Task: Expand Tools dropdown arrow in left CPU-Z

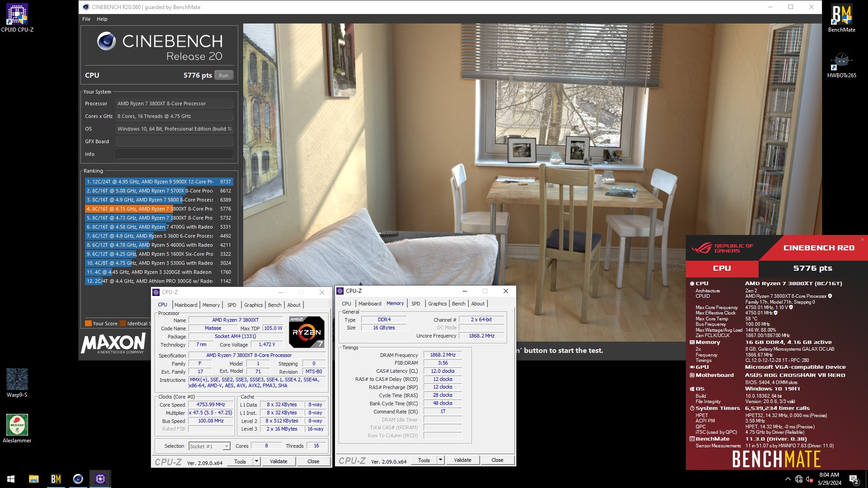Action: click(256, 461)
